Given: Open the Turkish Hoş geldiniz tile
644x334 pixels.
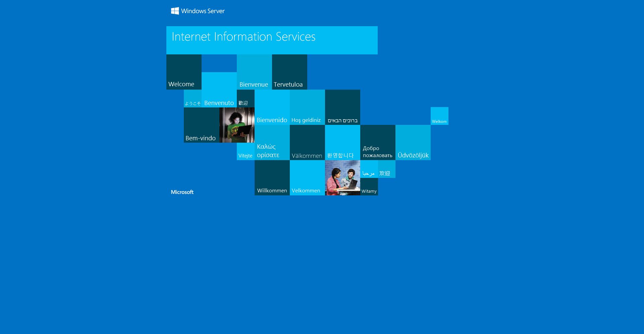Looking at the screenshot, I should coord(307,107).
